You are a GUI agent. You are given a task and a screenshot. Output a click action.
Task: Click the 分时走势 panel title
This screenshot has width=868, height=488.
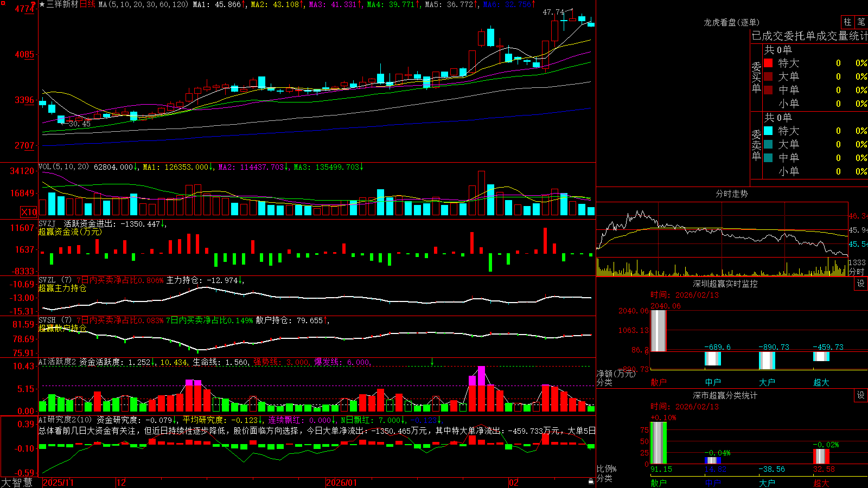(x=731, y=194)
